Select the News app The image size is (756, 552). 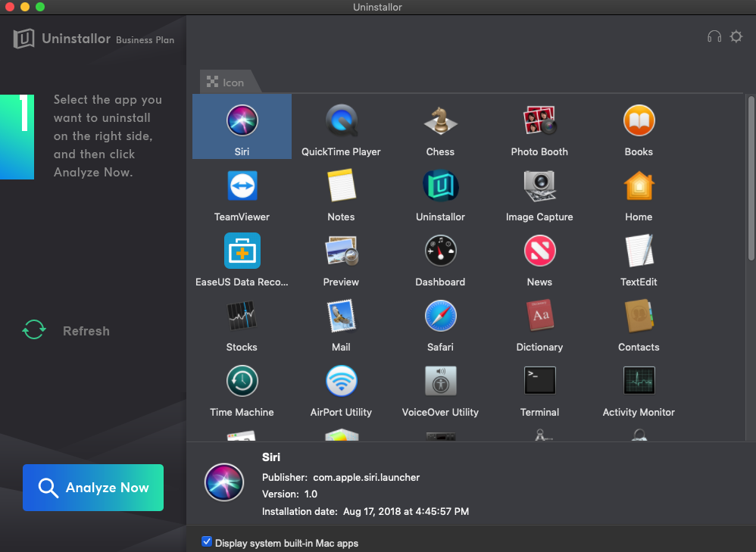pyautogui.click(x=539, y=251)
